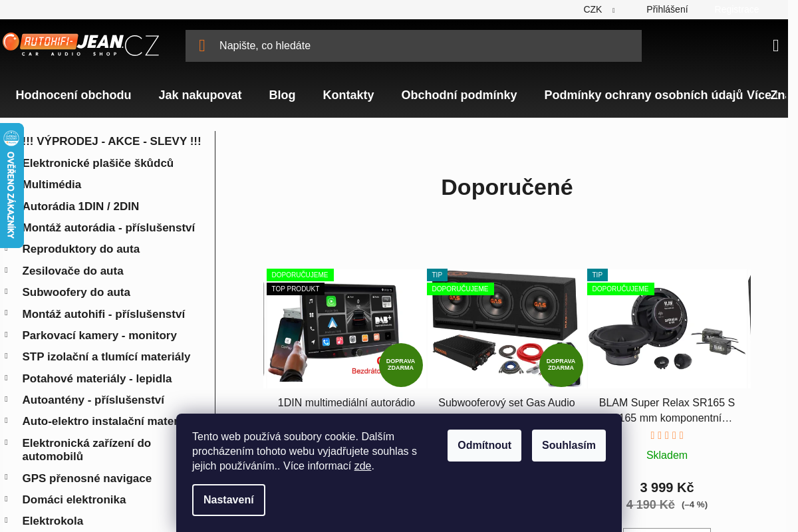
Task: Open Auto-elektro instalační materiál category
Action: [x=100, y=422]
